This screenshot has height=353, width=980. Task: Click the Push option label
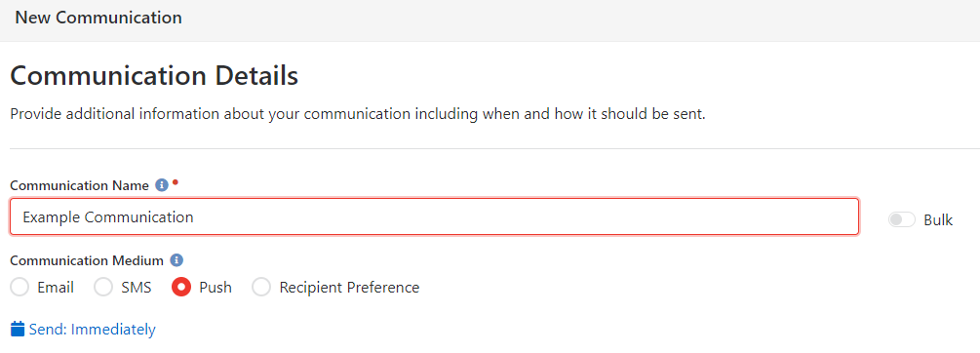pyautogui.click(x=216, y=288)
